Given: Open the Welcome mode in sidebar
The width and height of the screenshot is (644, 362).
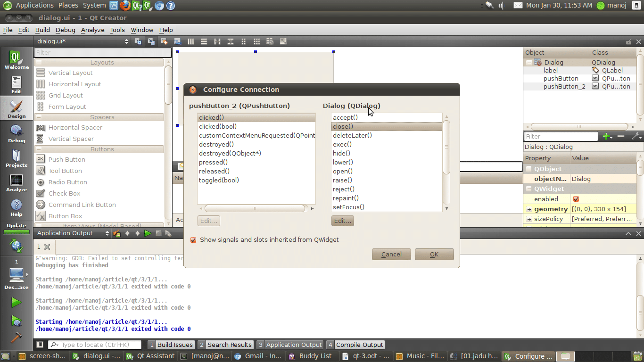Looking at the screenshot, I should tap(17, 60).
